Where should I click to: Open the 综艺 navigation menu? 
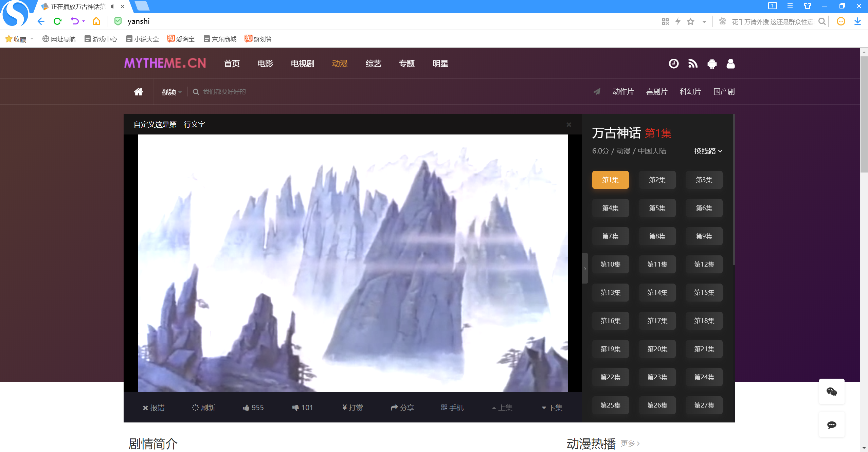click(x=373, y=64)
